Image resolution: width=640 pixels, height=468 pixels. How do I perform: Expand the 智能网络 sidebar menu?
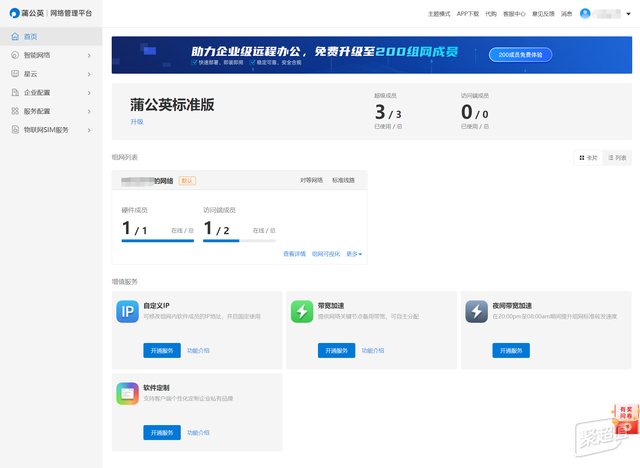51,55
